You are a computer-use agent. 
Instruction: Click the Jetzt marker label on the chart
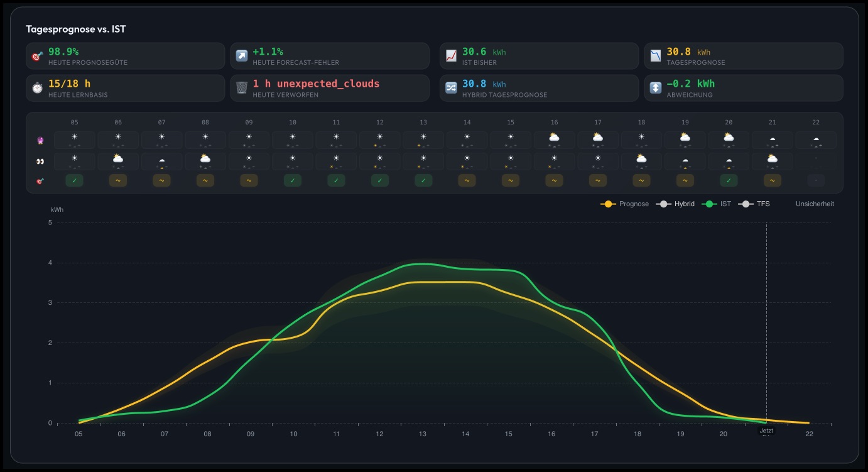(766, 431)
